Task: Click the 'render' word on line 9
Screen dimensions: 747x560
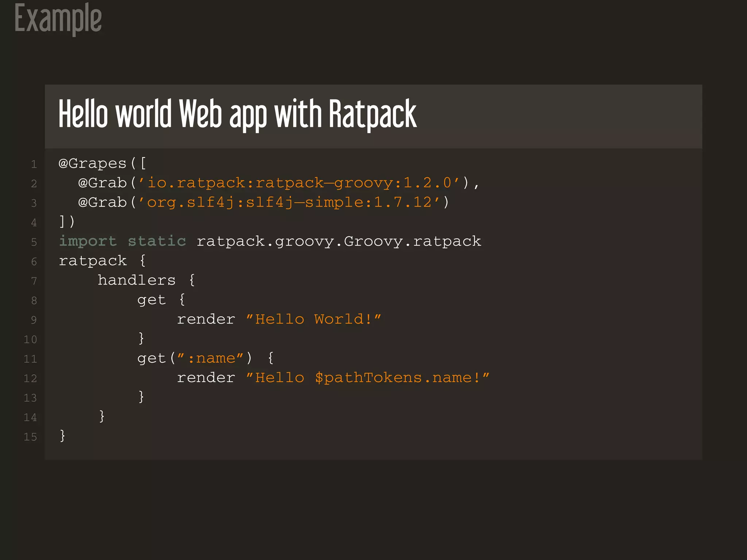Action: pyautogui.click(x=206, y=319)
